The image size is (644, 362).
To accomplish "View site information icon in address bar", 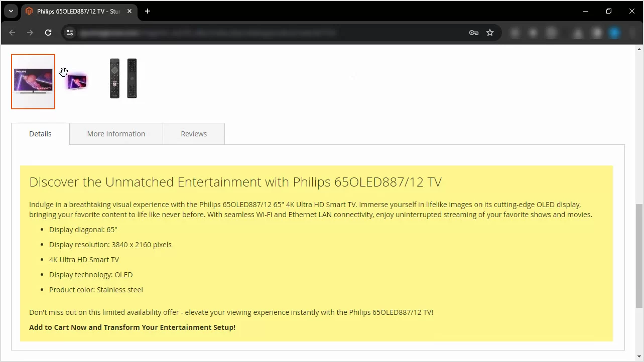I will 70,33.
